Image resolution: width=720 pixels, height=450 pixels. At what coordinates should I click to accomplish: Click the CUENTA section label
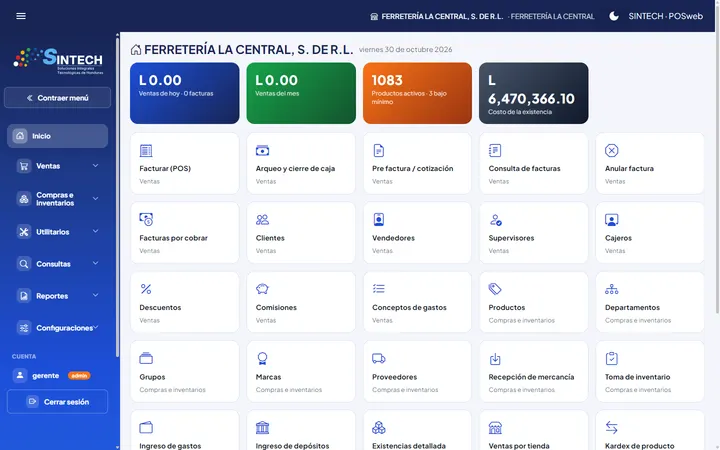tap(24, 356)
